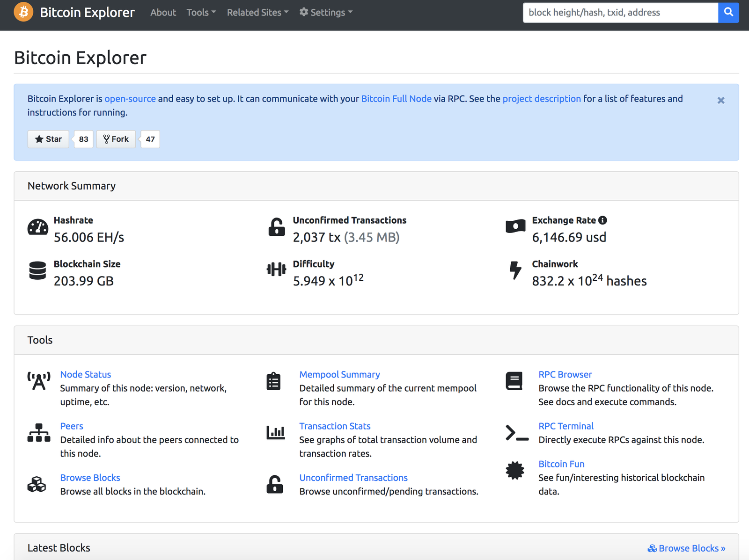
Task: Open the Unconfirmed Transactions tool link
Action: pos(353,477)
